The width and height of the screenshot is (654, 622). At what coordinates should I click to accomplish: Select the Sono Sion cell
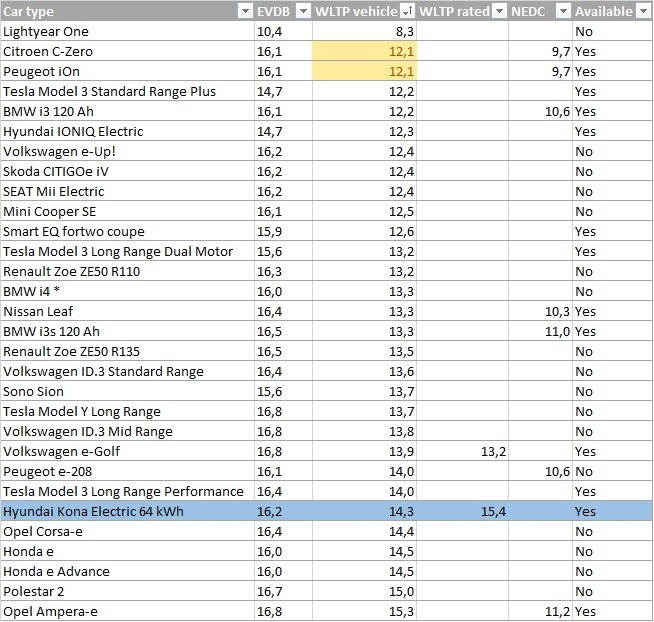pyautogui.click(x=128, y=391)
